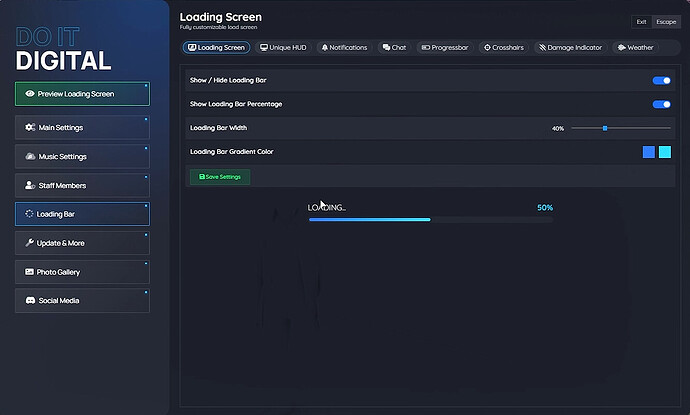Image resolution: width=690 pixels, height=415 pixels.
Task: Open Update & More section
Action: coord(82,243)
